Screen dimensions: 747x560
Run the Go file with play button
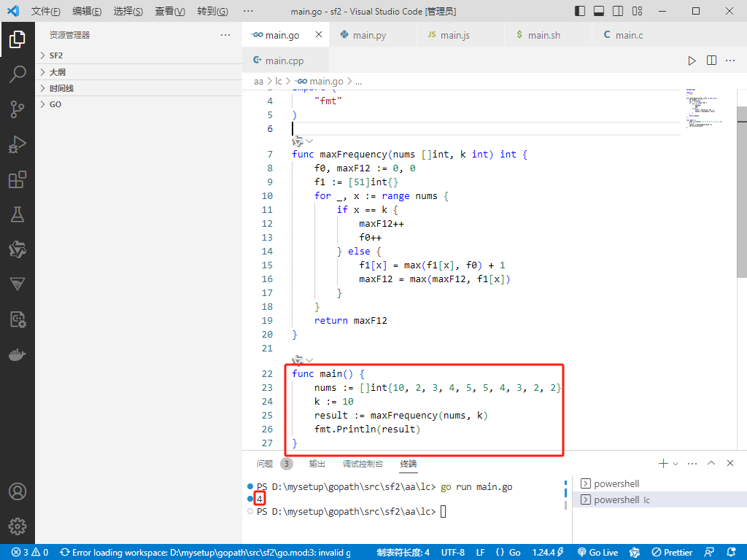point(692,61)
